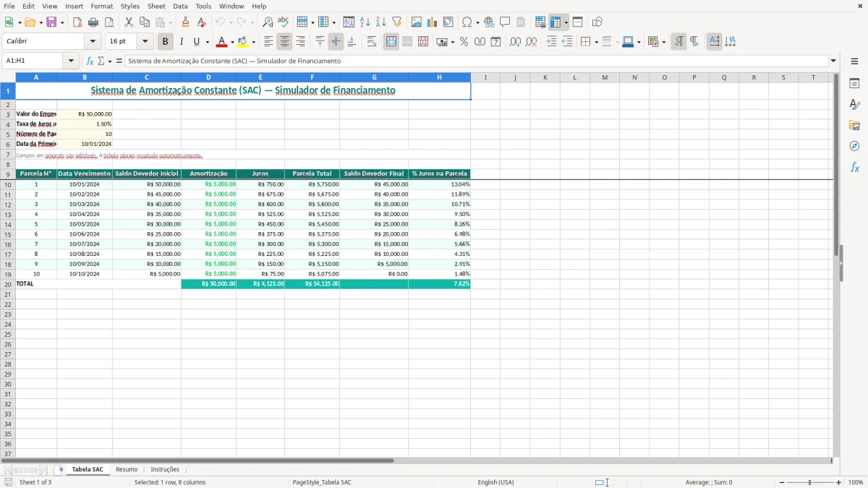This screenshot has height=488, width=868.
Task: Click the Clear Direct Formatting icon
Action: click(201, 22)
